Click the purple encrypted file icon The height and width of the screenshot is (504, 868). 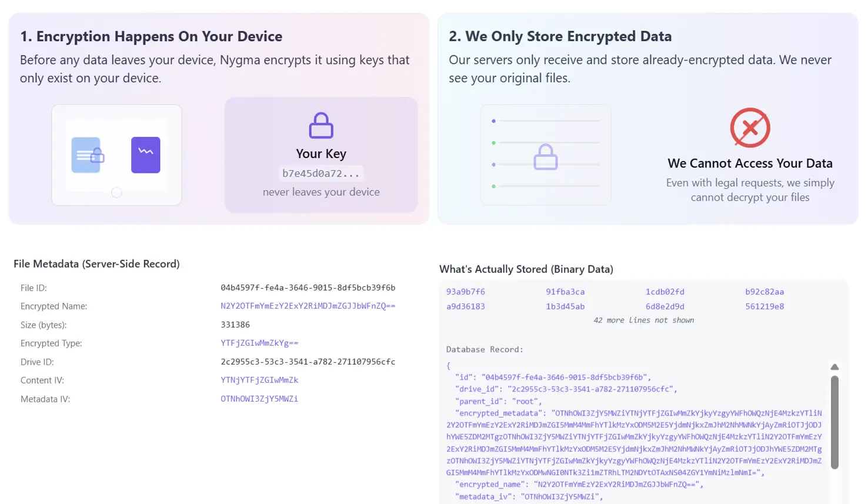[146, 155]
